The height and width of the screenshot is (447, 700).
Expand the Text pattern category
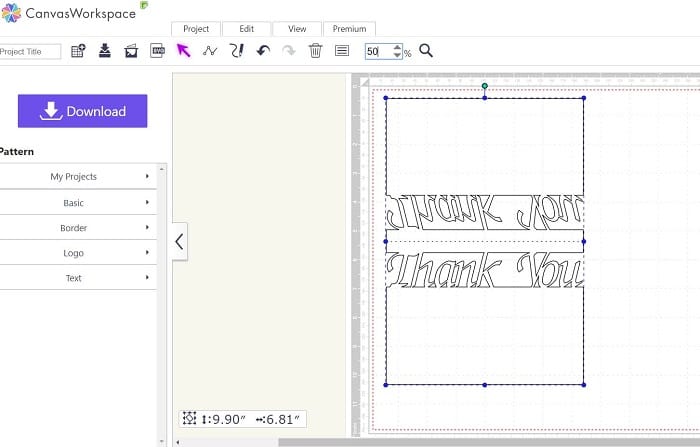(78, 278)
